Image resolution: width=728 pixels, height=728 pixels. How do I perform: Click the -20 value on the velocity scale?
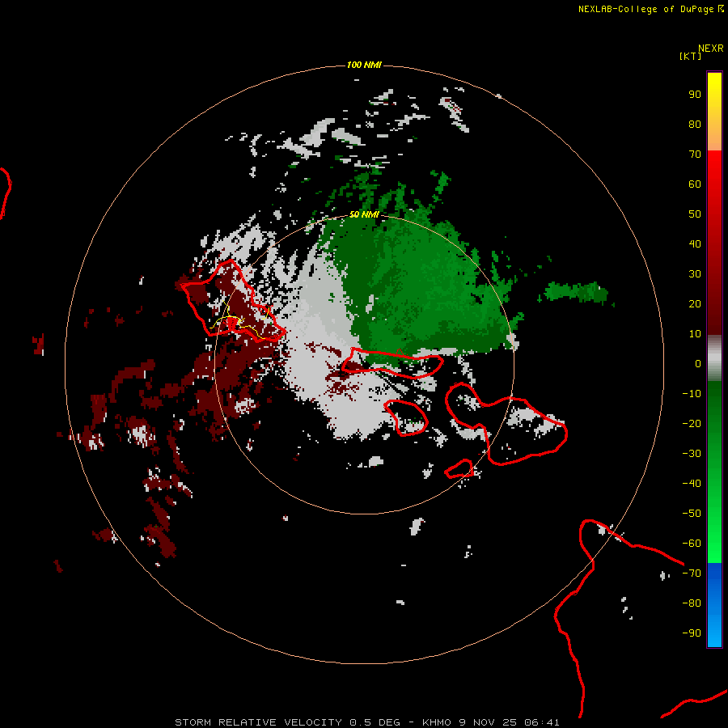pyautogui.click(x=692, y=424)
